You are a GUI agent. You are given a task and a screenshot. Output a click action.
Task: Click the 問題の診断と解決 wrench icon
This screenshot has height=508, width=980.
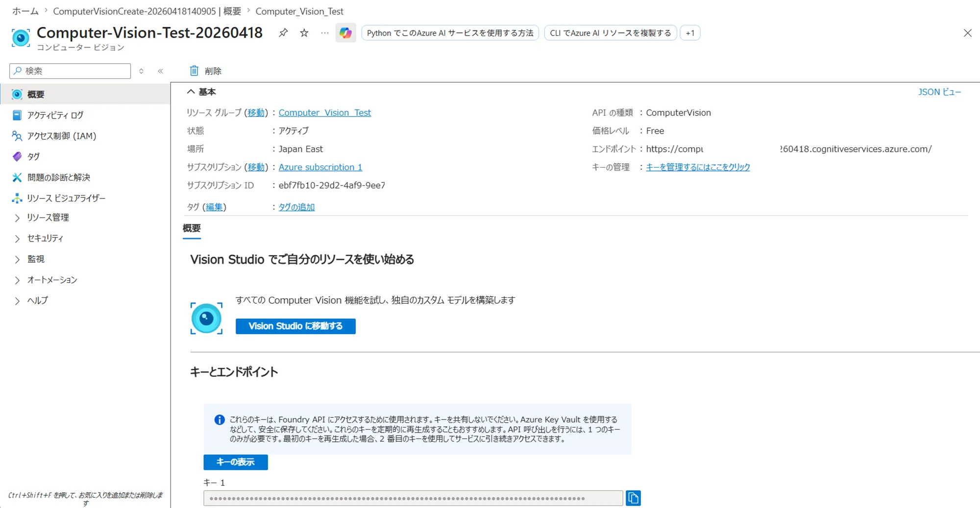click(x=17, y=177)
